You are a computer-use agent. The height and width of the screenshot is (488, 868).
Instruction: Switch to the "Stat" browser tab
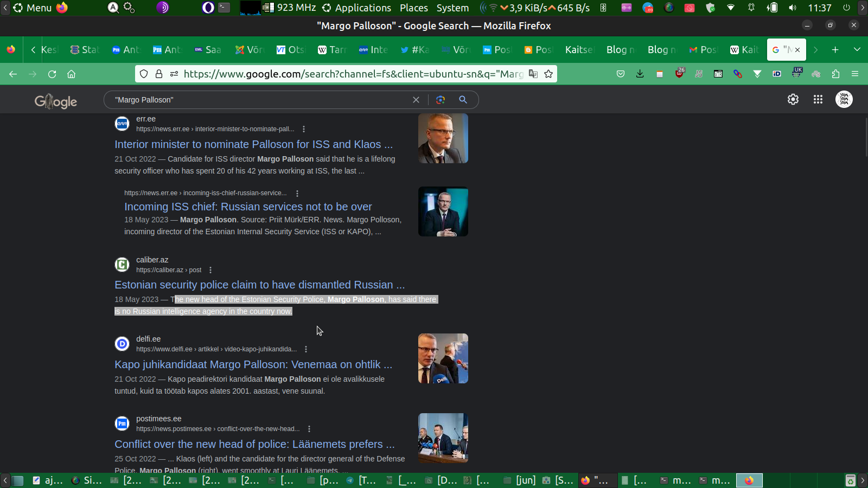point(85,49)
